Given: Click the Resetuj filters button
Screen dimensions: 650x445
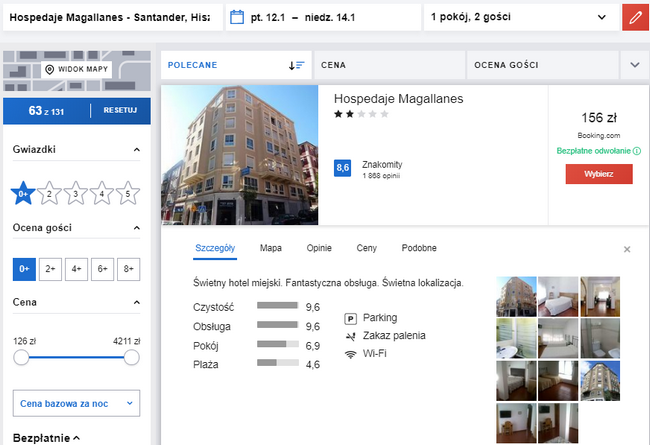Looking at the screenshot, I should pos(120,111).
